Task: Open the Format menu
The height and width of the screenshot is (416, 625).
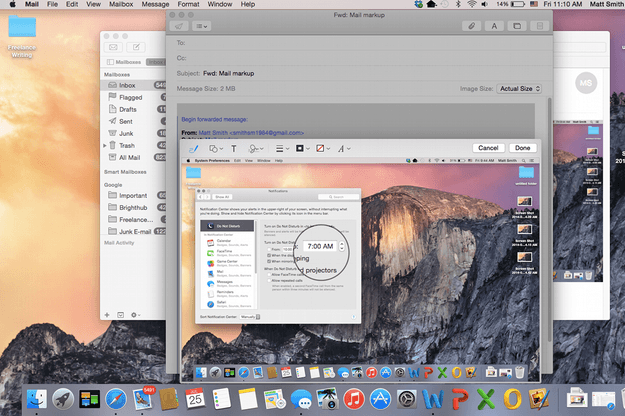Action: [189, 4]
